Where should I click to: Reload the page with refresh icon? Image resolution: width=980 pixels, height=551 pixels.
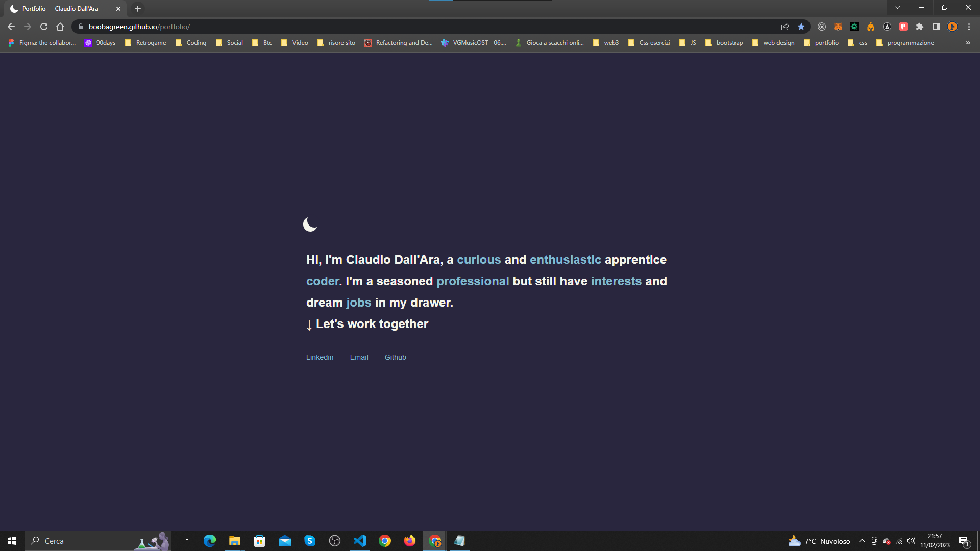(44, 27)
